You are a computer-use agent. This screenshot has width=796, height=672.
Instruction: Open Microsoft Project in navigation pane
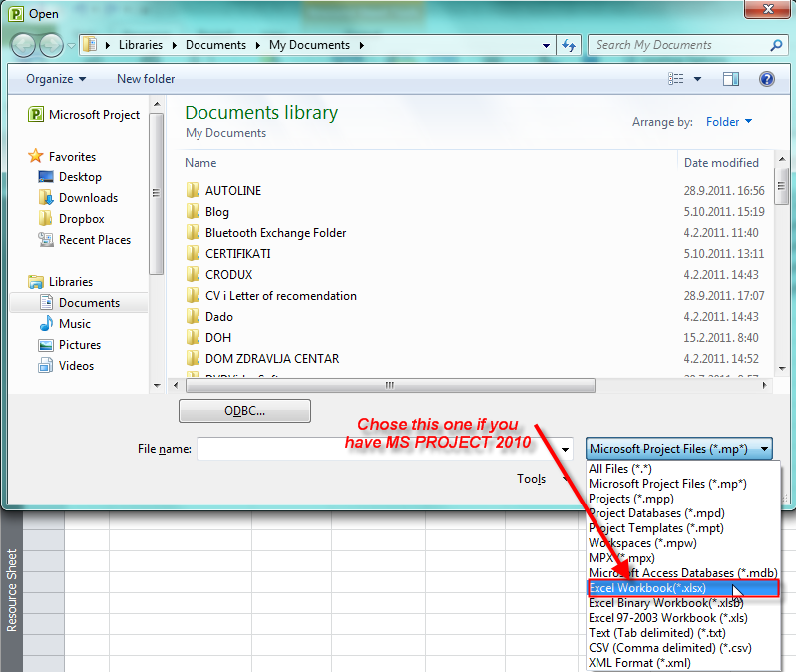94,115
